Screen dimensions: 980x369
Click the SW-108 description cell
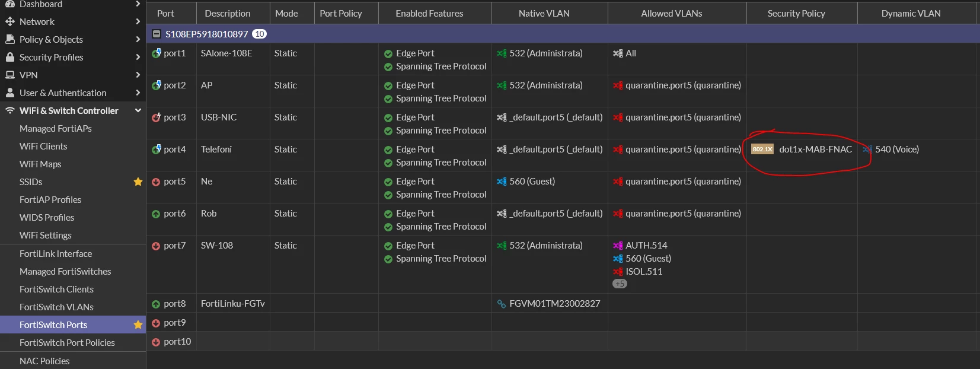[217, 246]
